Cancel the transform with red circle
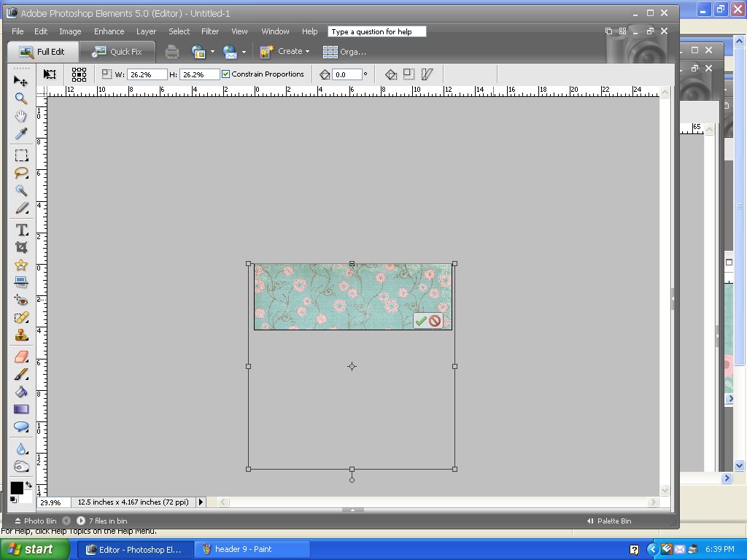 435,321
